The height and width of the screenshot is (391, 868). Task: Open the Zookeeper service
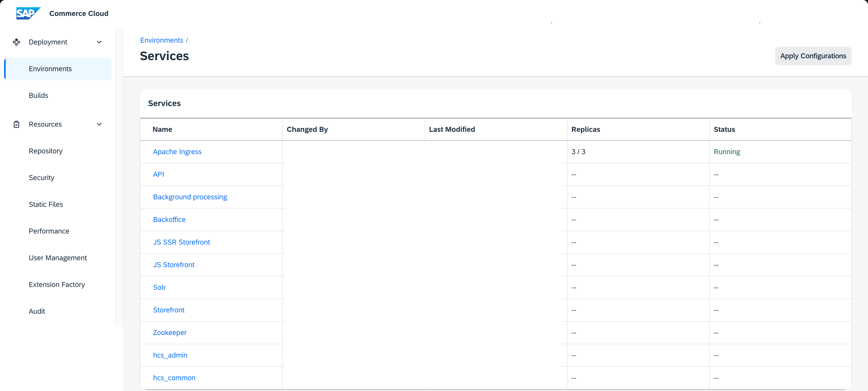(170, 332)
